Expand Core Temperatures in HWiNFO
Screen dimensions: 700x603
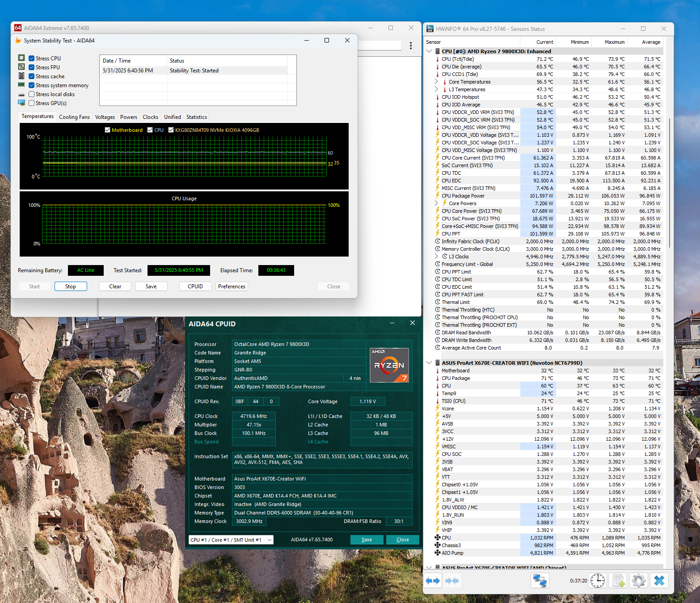[x=436, y=82]
